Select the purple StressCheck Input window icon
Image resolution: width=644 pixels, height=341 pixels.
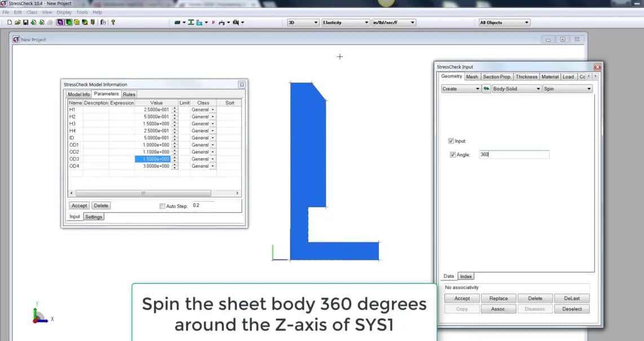[61, 23]
